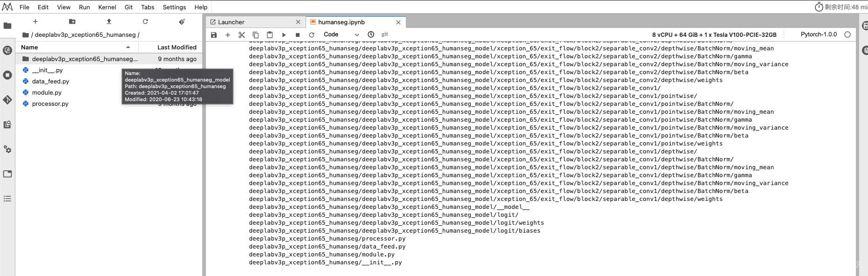Stop the kernel with the interrupt button
The image size is (868, 276).
pyautogui.click(x=298, y=34)
